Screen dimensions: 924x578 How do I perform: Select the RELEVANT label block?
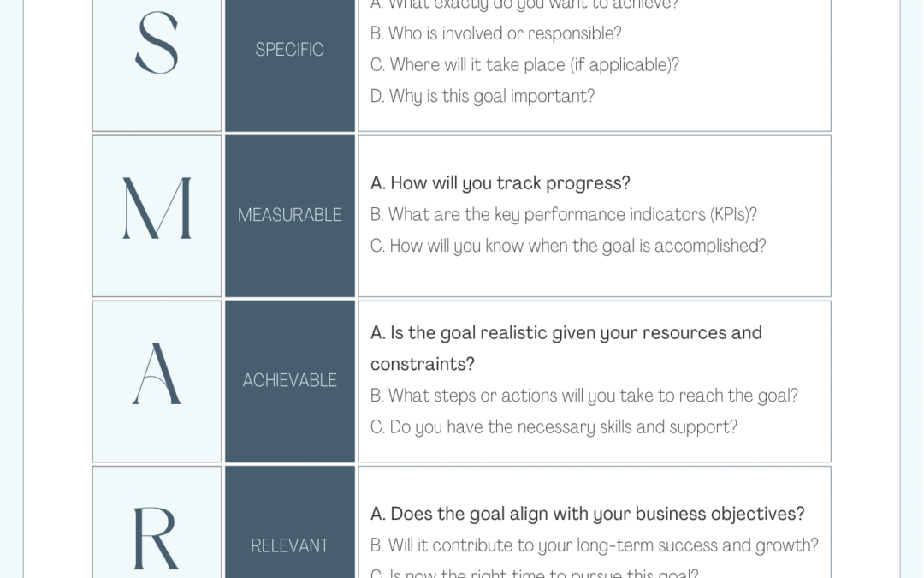289,545
